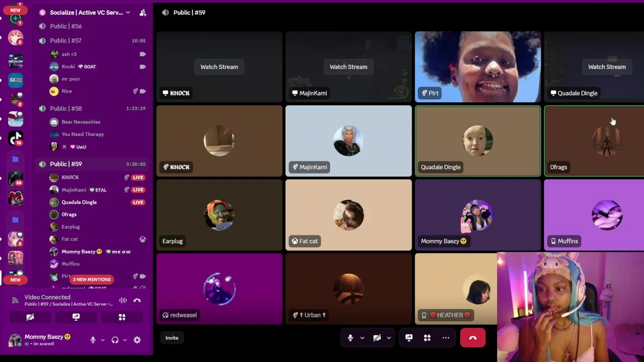Click Video Connected connection status icon
The width and height of the screenshot is (644, 362).
coord(15,301)
